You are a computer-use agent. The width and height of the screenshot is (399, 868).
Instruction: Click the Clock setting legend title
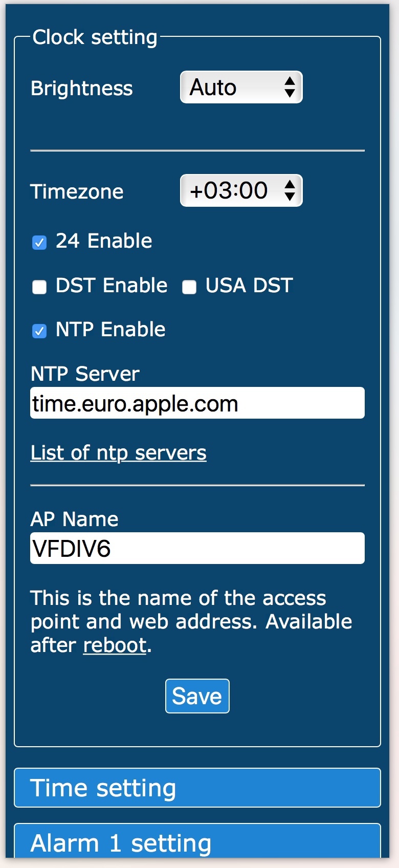coord(95,37)
